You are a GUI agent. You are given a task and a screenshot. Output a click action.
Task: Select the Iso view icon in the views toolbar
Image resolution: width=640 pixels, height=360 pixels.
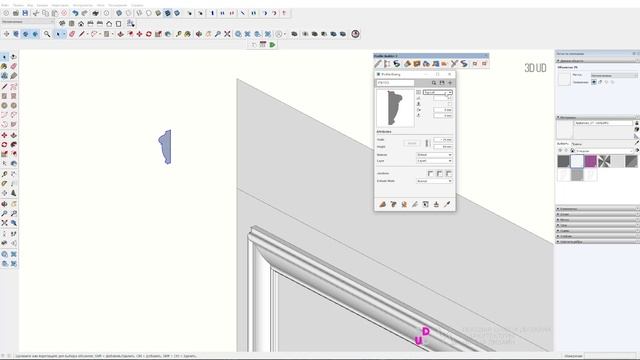62,24
